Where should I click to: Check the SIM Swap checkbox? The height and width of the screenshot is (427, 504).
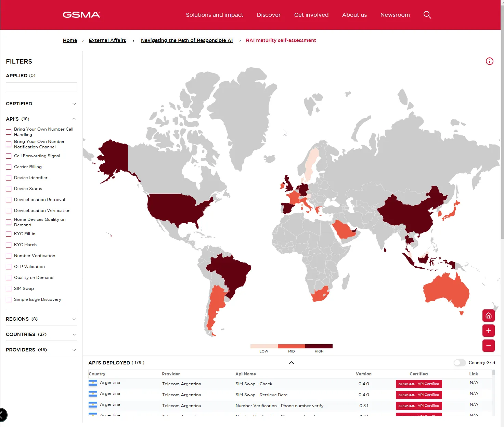9,289
